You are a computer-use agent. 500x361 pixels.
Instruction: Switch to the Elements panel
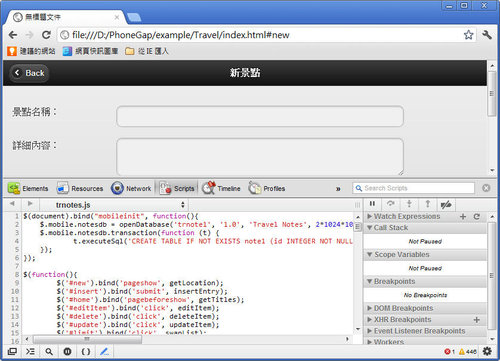coord(28,188)
